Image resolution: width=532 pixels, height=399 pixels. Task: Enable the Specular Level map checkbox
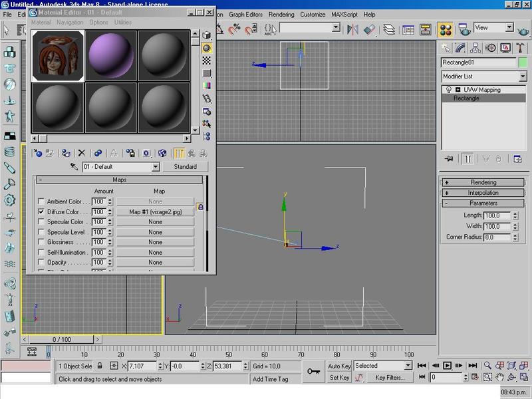(x=41, y=232)
